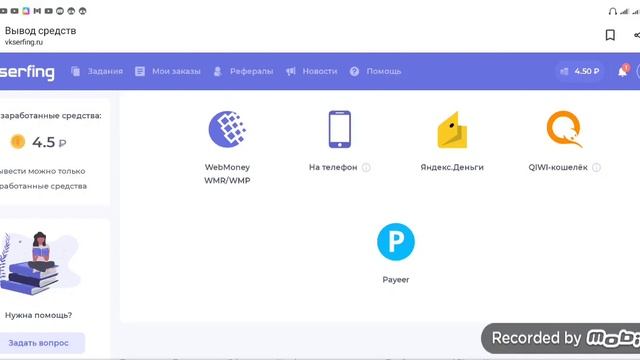
Task: Open the Задания menu item
Action: coord(97,71)
